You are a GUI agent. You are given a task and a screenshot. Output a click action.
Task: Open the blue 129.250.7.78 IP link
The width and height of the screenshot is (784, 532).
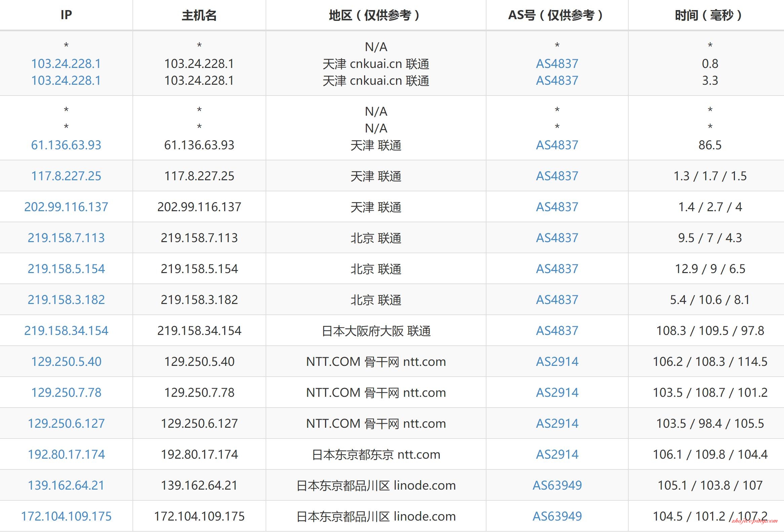(66, 392)
